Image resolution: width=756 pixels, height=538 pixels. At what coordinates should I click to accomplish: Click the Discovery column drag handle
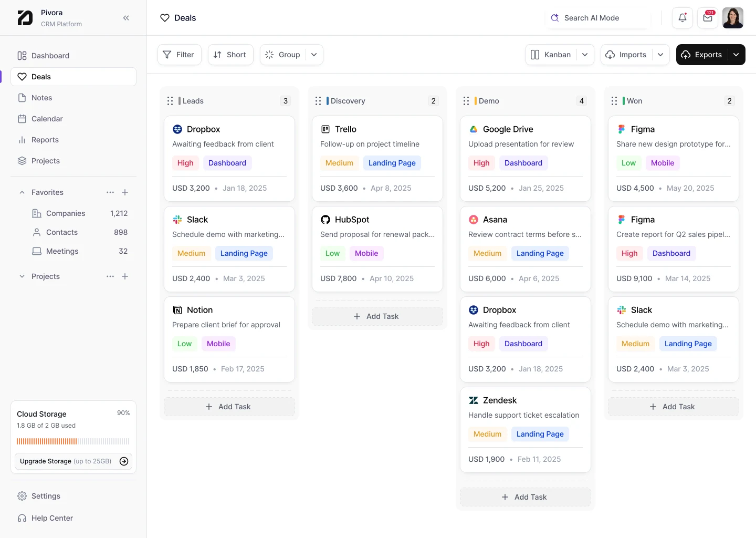click(318, 101)
